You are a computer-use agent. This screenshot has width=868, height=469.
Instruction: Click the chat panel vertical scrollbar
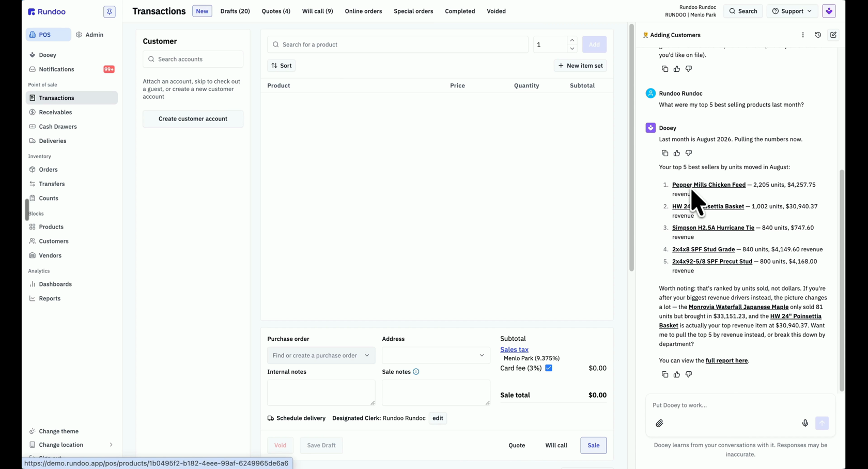(842, 280)
